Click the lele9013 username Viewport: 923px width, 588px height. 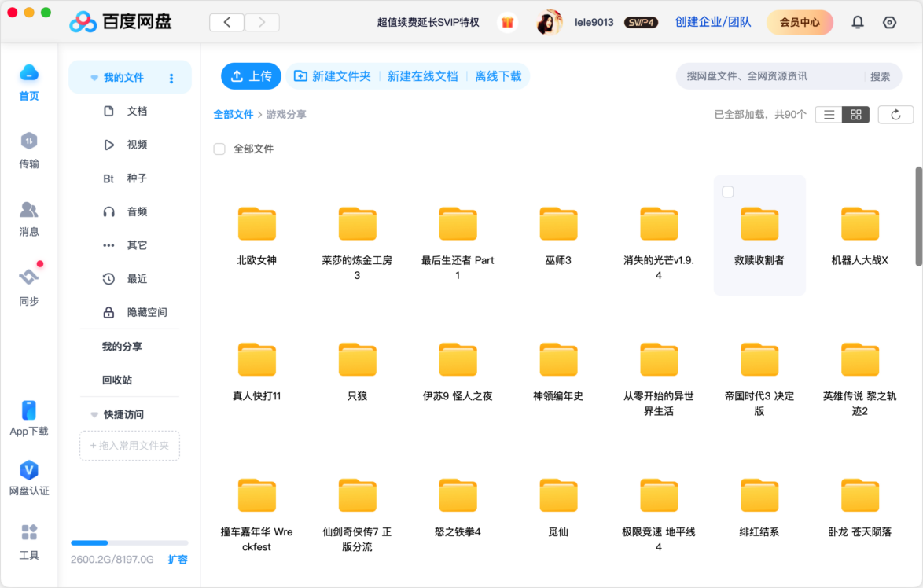tap(594, 22)
